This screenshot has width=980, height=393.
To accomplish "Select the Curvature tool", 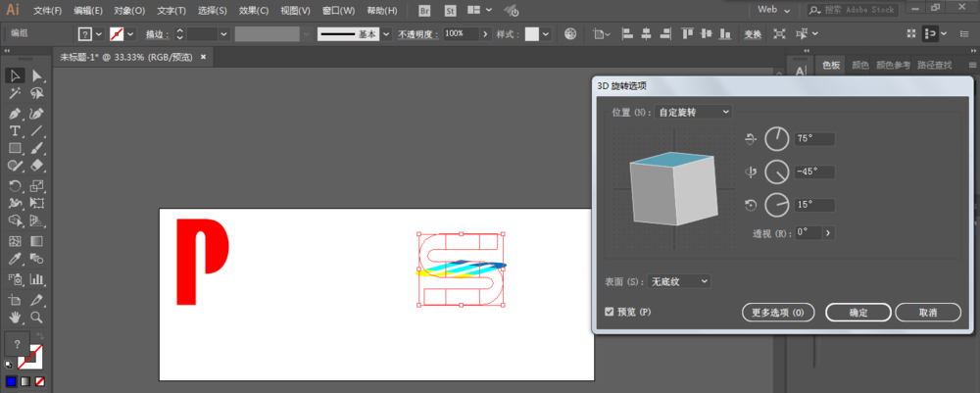I will pyautogui.click(x=37, y=115).
